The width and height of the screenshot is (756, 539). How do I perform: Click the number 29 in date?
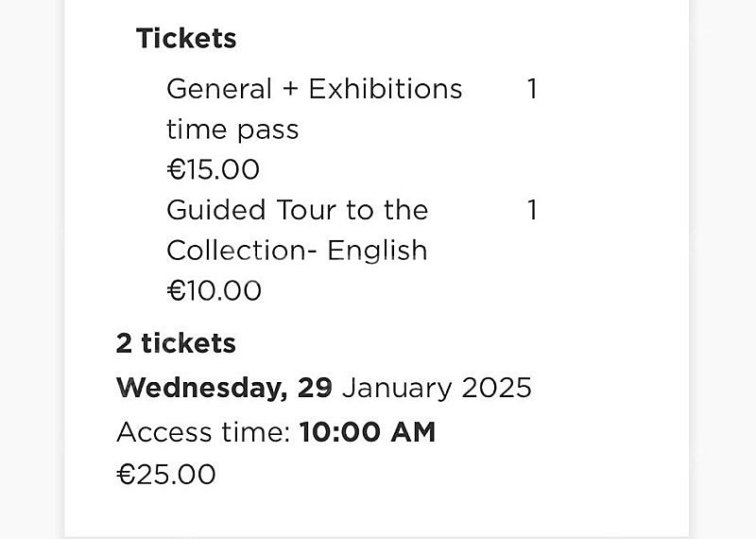315,388
